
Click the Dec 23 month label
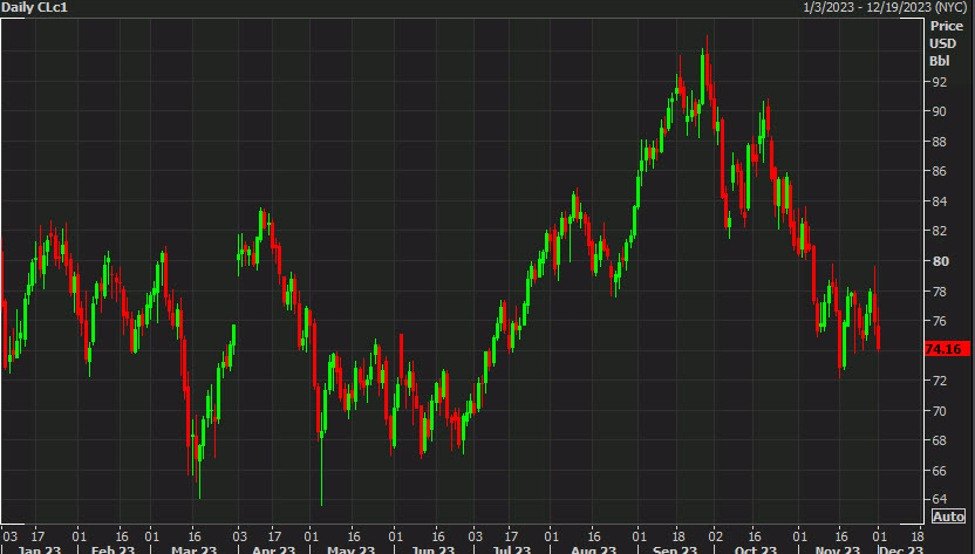(x=900, y=549)
